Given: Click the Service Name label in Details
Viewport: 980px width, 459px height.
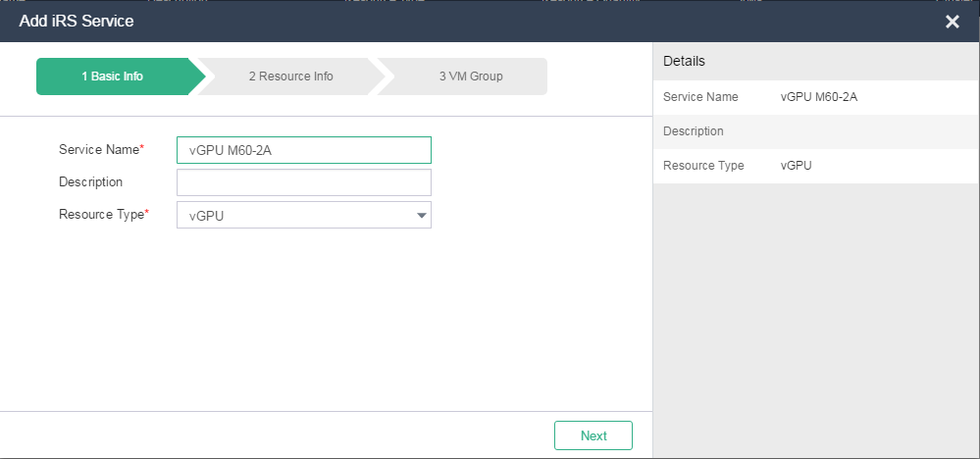Looking at the screenshot, I should point(700,97).
